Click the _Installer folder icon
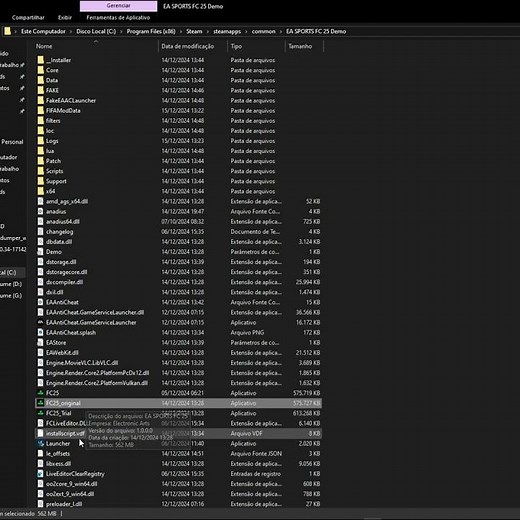520x520 pixels. point(40,60)
